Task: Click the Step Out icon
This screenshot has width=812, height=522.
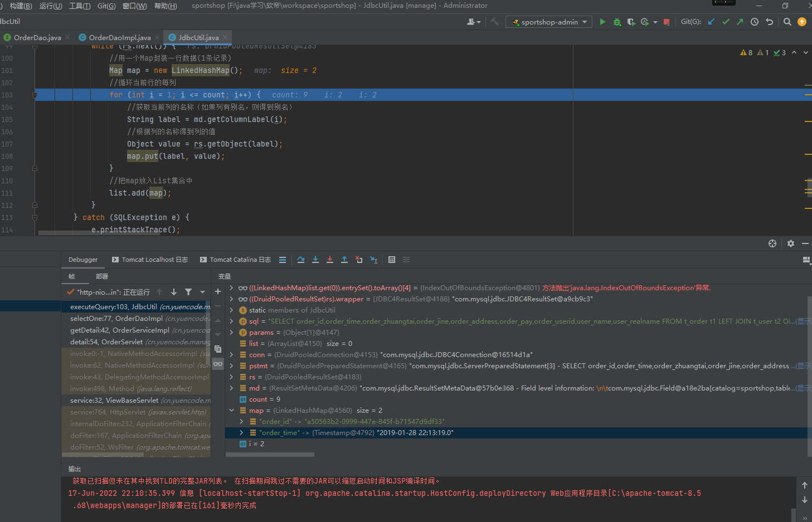Action: click(344, 260)
